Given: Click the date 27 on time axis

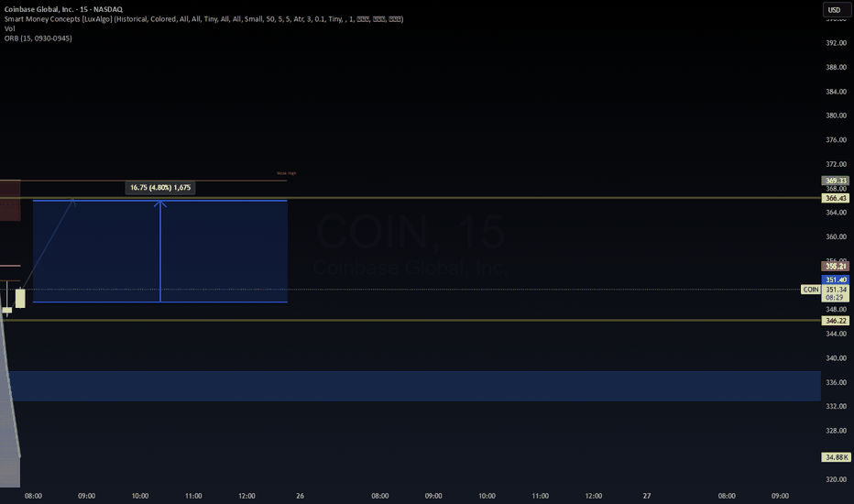Looking at the screenshot, I should [x=647, y=496].
